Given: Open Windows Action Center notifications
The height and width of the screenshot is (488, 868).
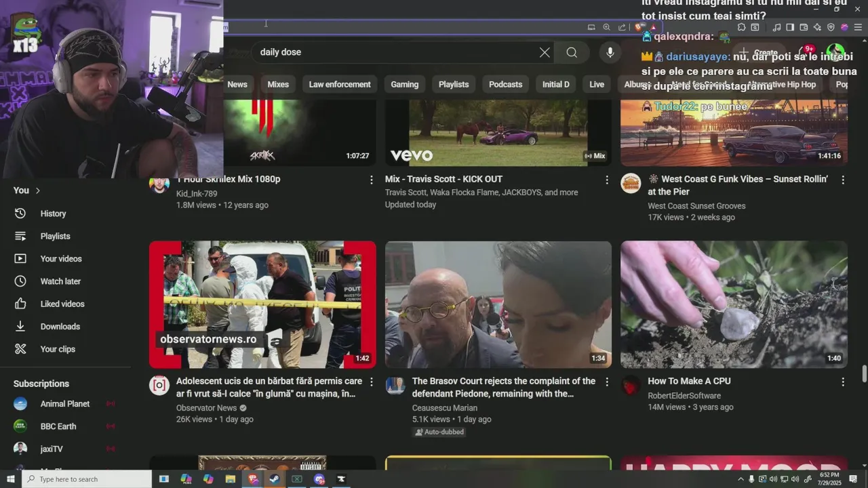Looking at the screenshot, I should coord(854,479).
